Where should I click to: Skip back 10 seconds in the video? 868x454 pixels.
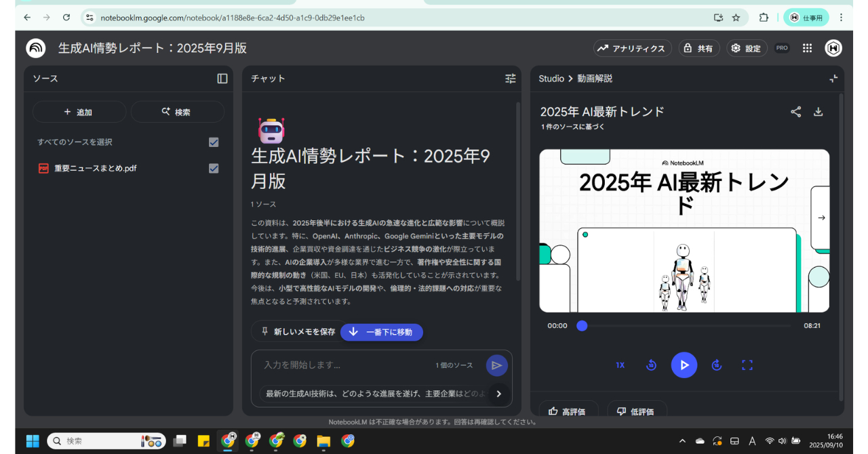point(651,365)
